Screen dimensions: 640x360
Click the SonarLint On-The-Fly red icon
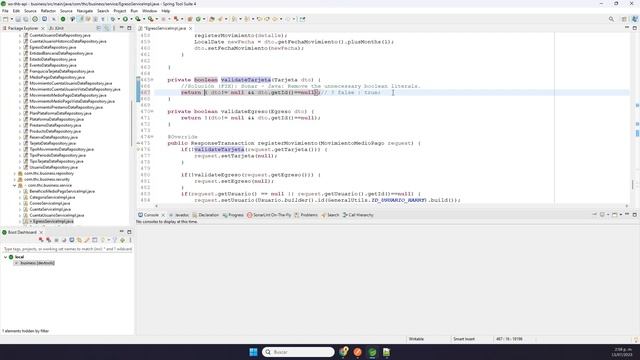tap(249, 215)
